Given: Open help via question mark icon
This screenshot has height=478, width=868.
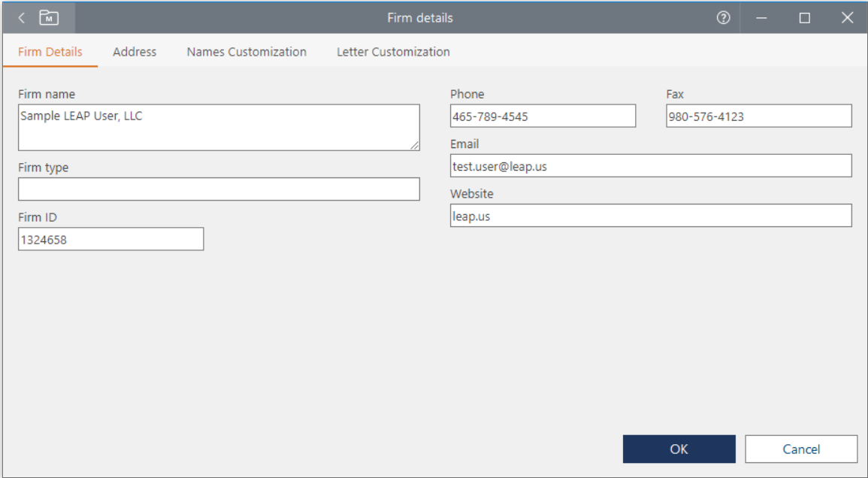Looking at the screenshot, I should (723, 18).
